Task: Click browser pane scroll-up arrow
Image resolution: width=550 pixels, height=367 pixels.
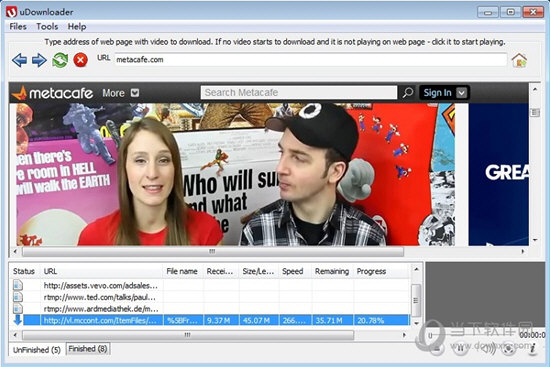Action: [535, 89]
